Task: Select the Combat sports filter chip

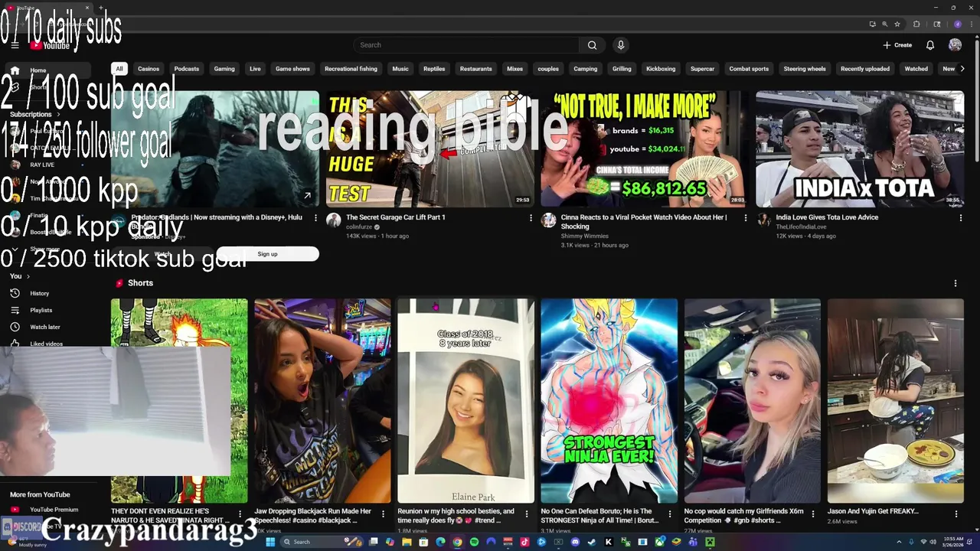Action: [x=749, y=69]
